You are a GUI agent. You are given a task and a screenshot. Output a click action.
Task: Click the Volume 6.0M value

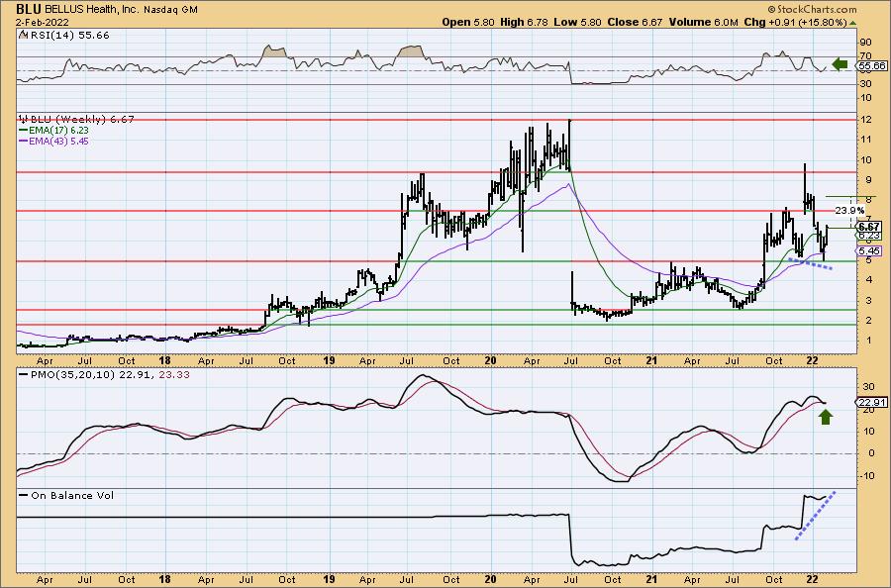[704, 22]
